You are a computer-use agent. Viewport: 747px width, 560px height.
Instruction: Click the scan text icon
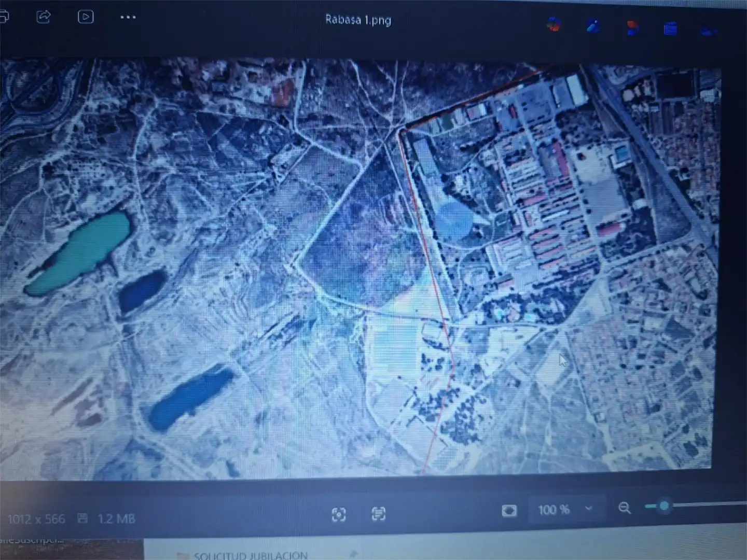pos(379,514)
